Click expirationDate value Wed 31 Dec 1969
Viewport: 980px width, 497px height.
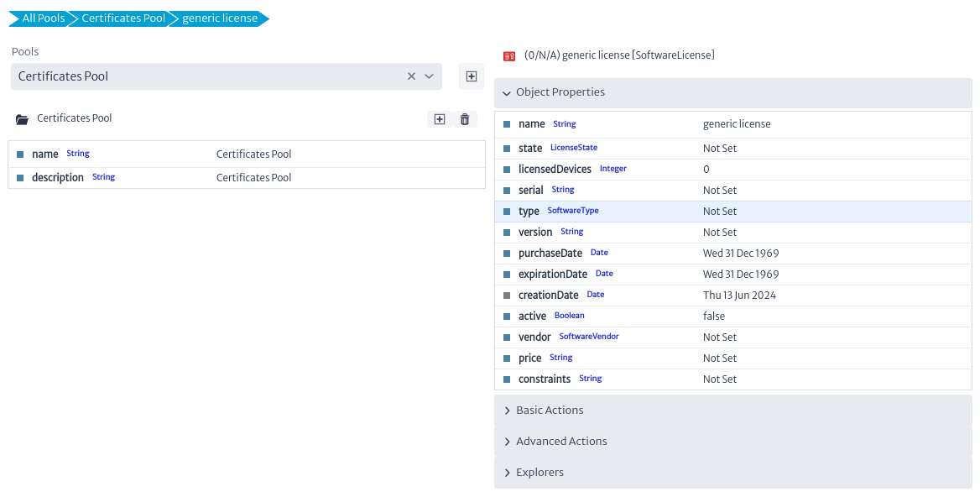[x=741, y=274]
